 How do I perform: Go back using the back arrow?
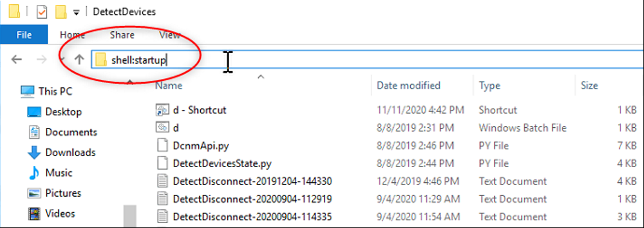[16, 60]
